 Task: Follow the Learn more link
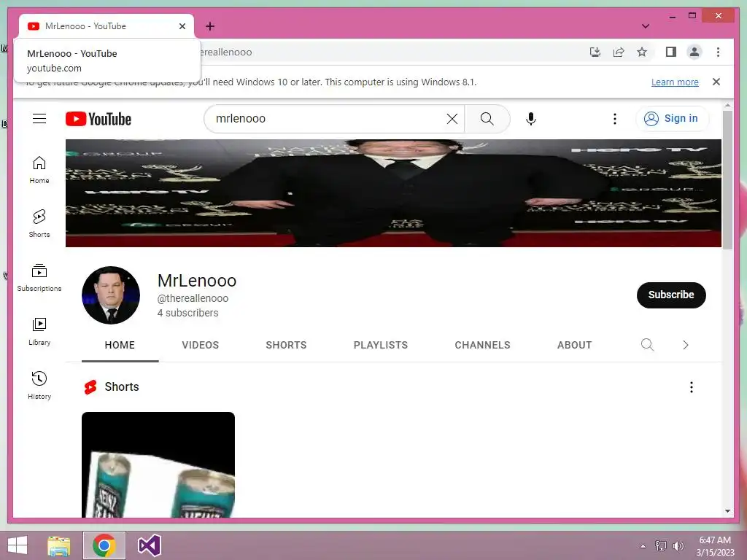click(675, 82)
